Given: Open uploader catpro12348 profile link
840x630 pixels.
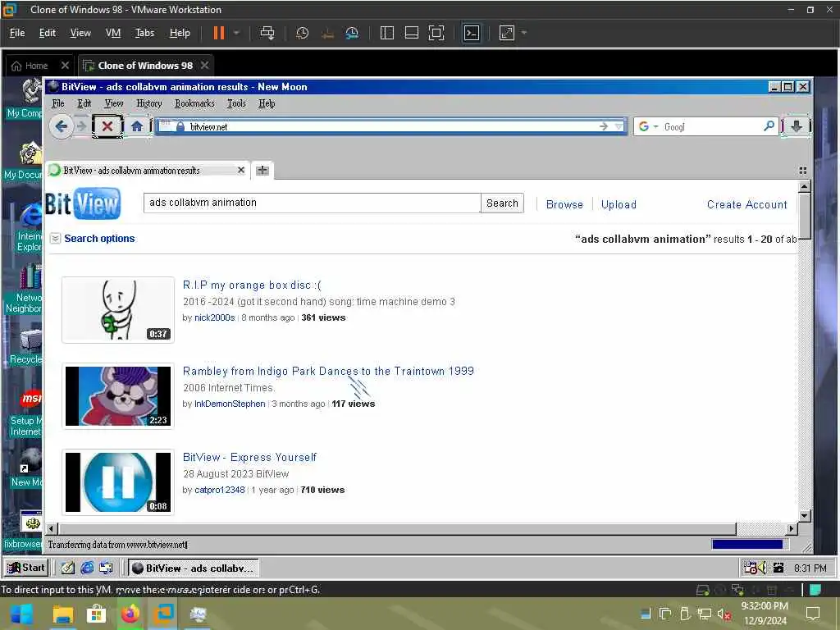Looking at the screenshot, I should (x=219, y=491).
